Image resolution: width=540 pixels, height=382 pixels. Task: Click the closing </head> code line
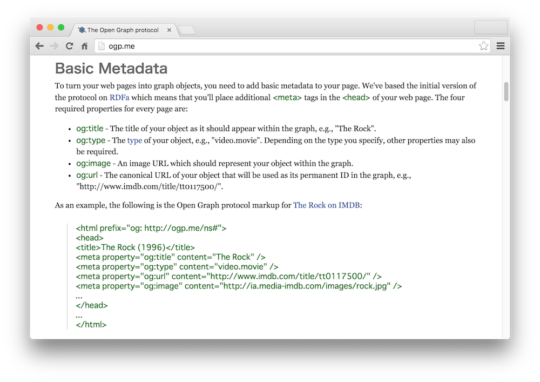(x=92, y=305)
